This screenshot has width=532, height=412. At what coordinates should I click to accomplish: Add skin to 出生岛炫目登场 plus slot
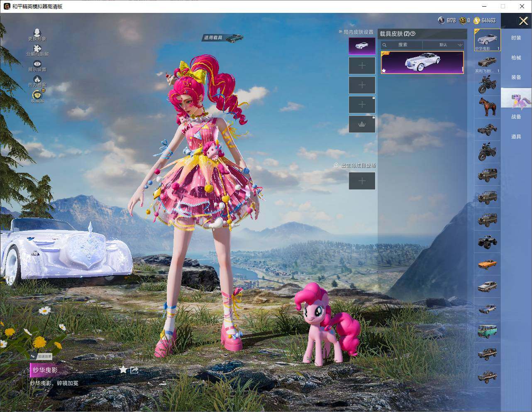pyautogui.click(x=362, y=181)
